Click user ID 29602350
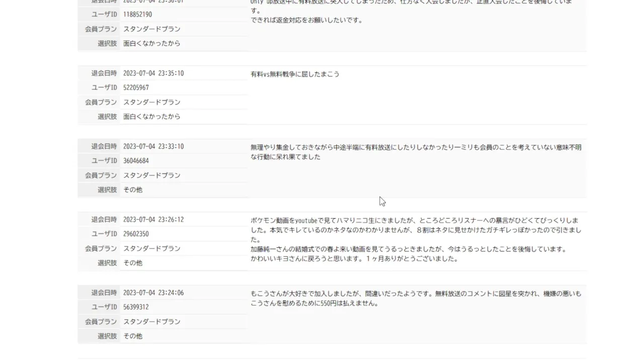The image size is (644, 362). [x=136, y=234]
